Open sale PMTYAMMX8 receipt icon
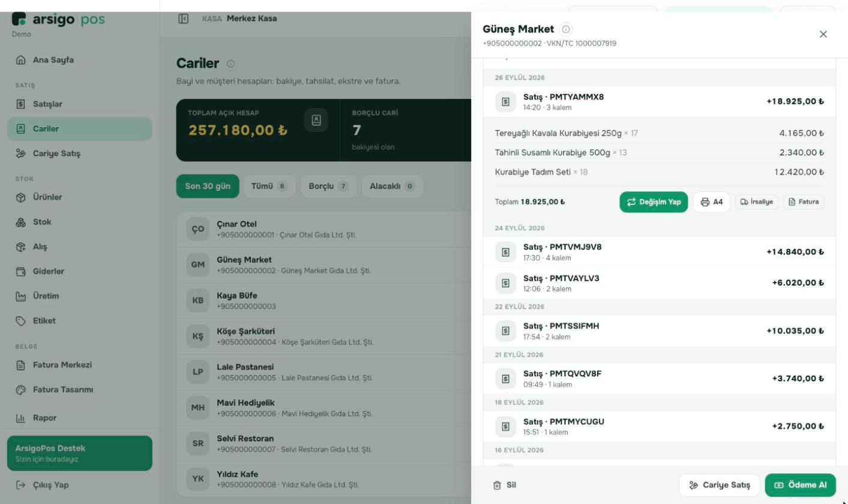 (x=505, y=102)
